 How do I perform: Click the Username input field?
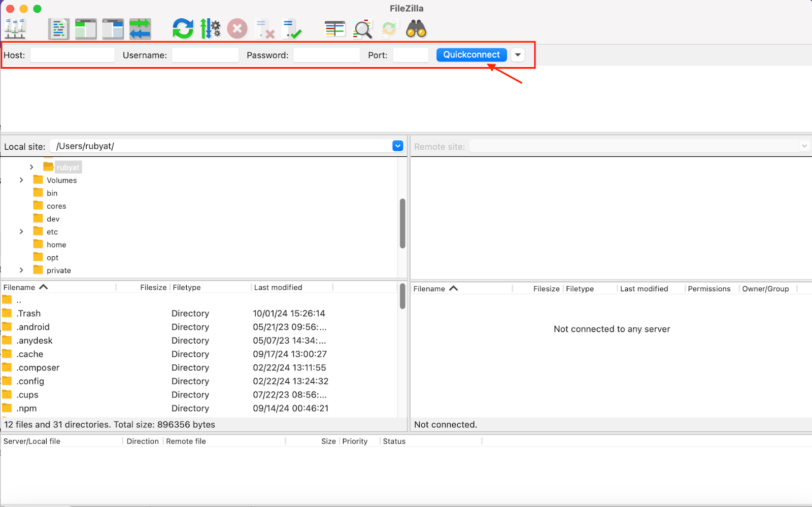point(205,55)
